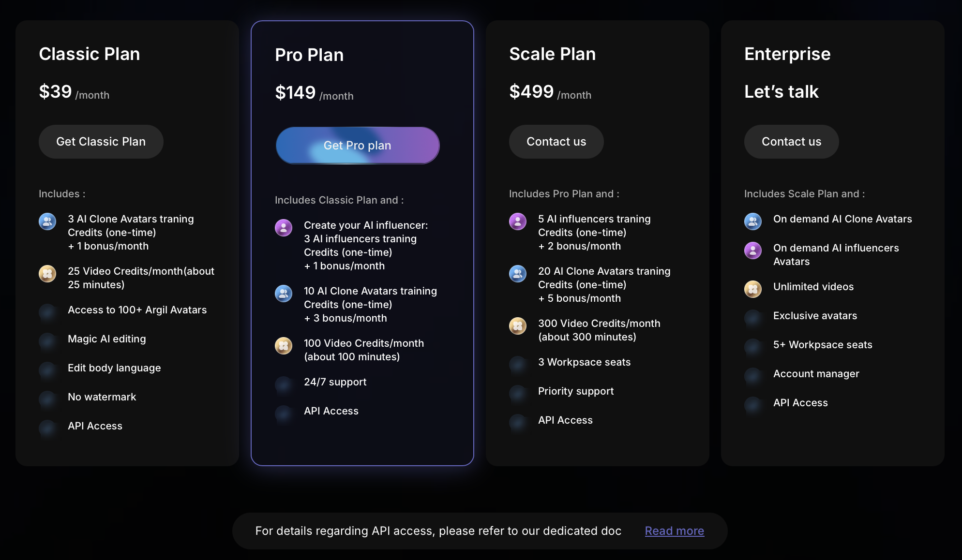Image resolution: width=962 pixels, height=560 pixels.
Task: Click blue icon beside On demand AI Clone Avatars
Action: (753, 221)
